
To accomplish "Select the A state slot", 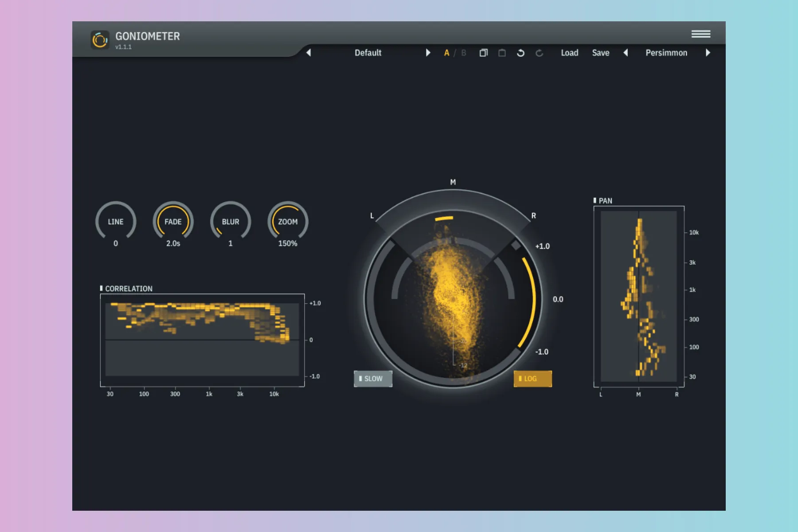I will tap(446, 53).
